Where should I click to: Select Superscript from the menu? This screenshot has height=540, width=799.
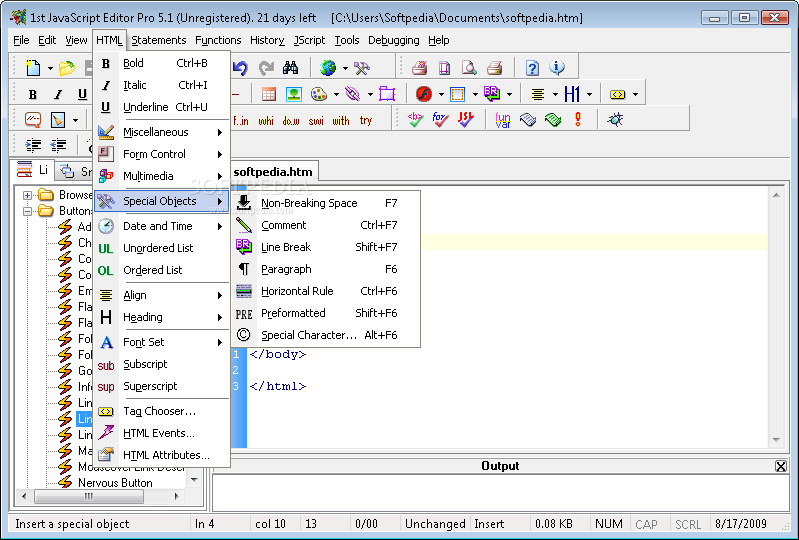coord(162,386)
